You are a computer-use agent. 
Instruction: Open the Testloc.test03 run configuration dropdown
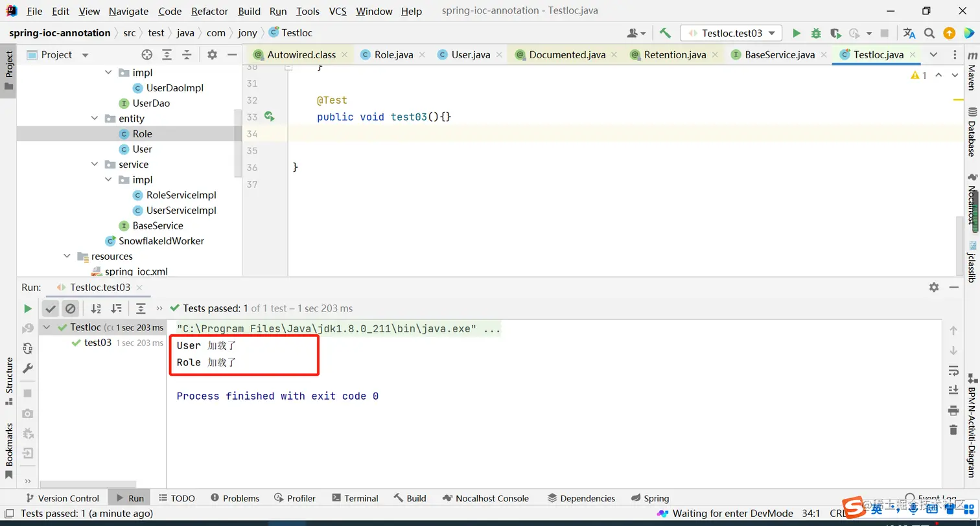pos(731,33)
